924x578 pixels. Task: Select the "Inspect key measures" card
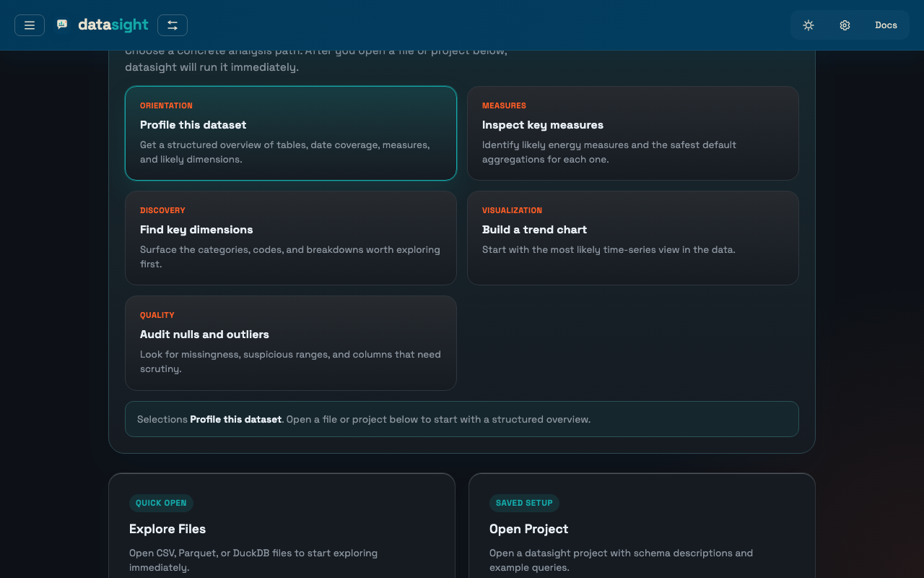point(633,133)
